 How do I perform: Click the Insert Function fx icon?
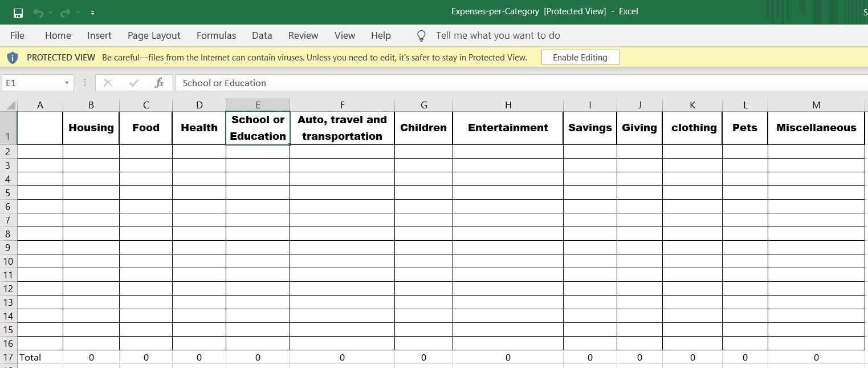[x=159, y=83]
